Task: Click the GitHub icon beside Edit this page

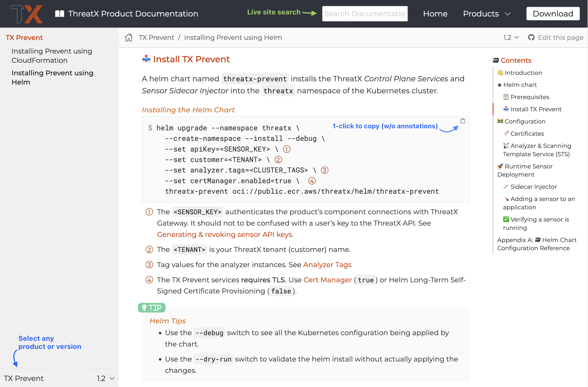Action: [531, 37]
